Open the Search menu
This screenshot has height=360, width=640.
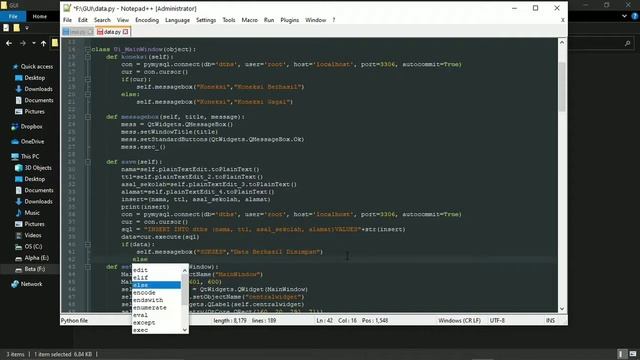tap(102, 20)
